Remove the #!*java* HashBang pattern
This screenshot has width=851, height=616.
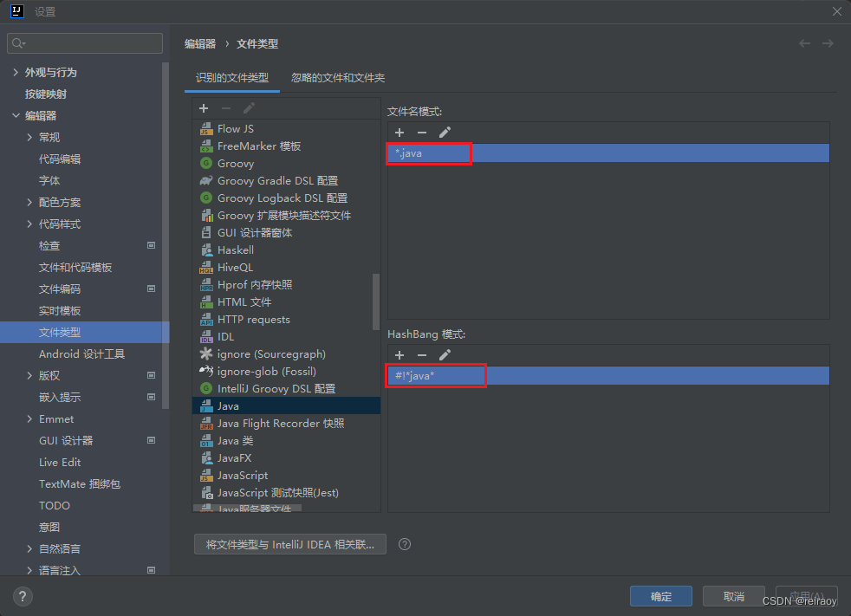(421, 354)
